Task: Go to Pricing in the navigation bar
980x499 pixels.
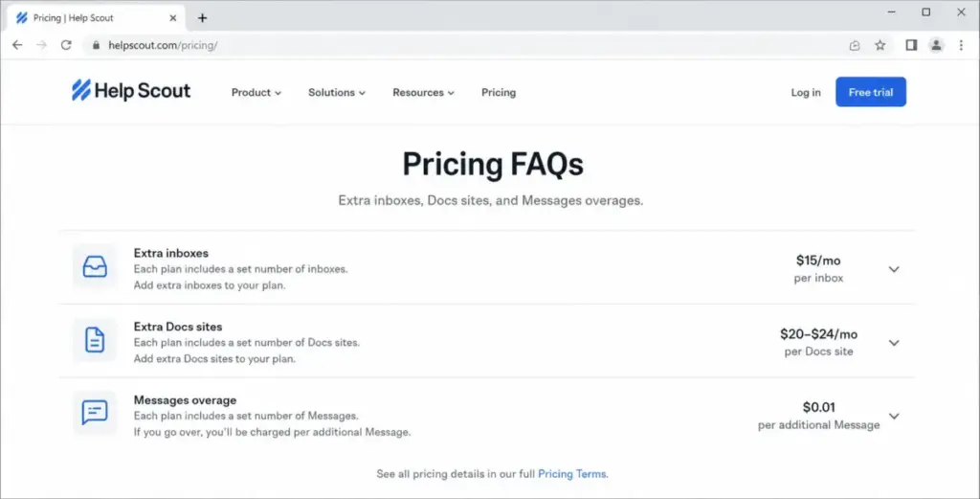Action: click(498, 93)
